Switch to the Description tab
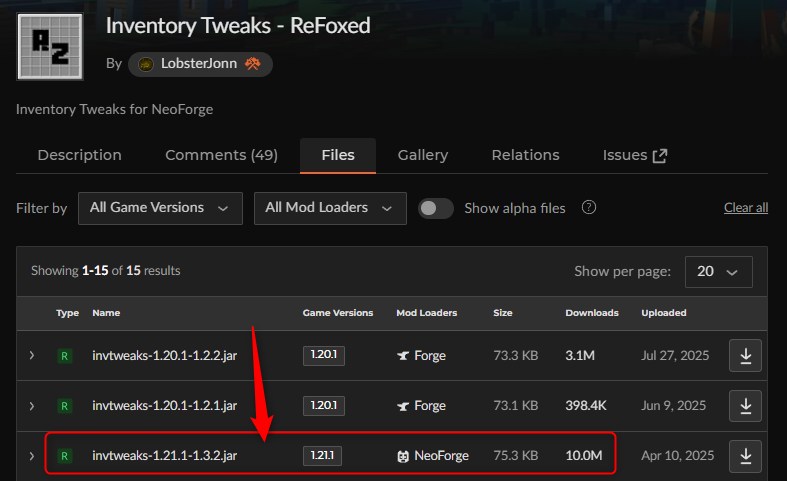 79,155
